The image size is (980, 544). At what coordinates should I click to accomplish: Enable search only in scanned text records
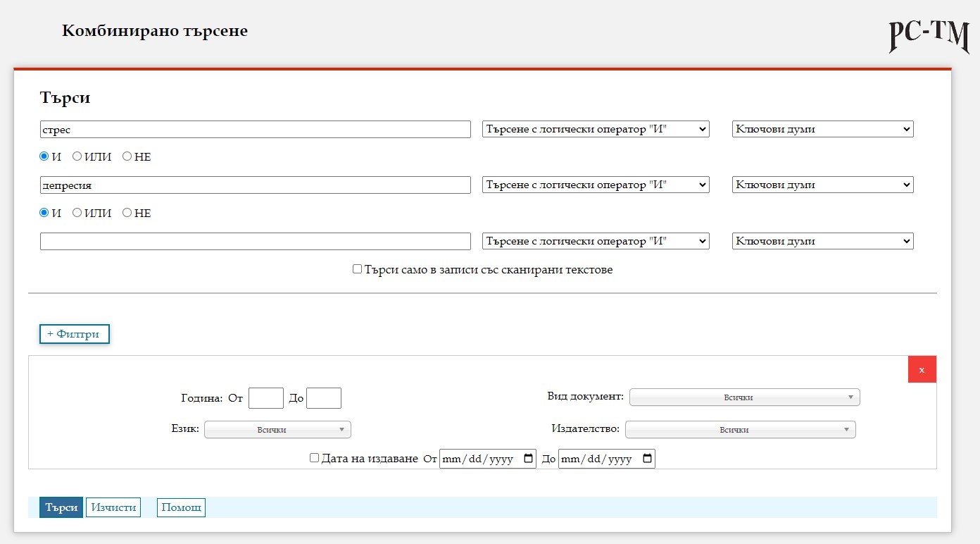[x=357, y=269]
